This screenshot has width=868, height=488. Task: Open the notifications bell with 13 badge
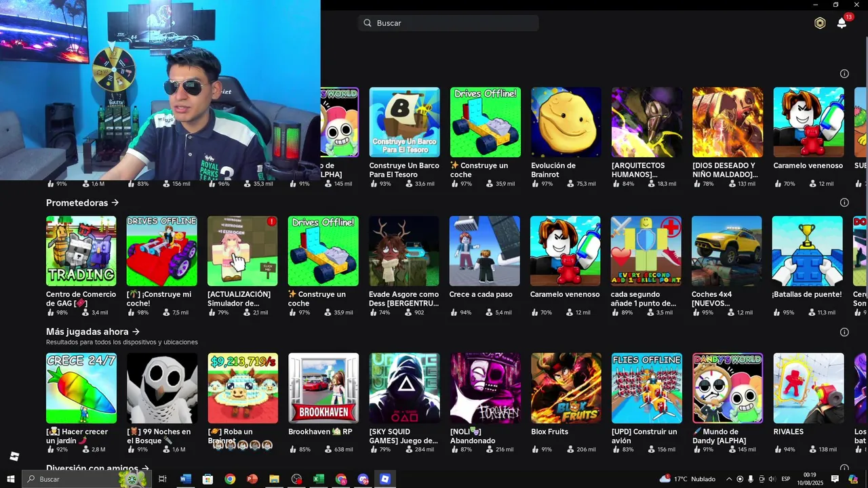coord(842,22)
